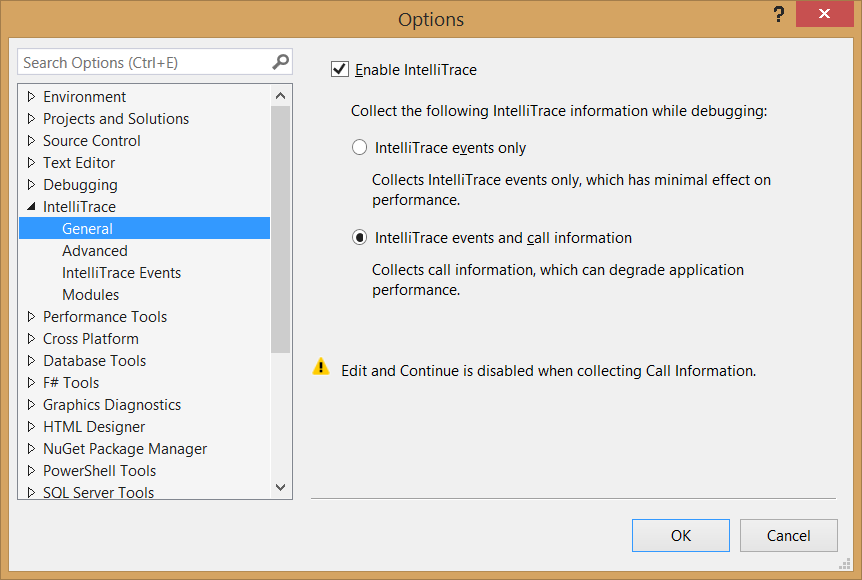Expand the Environment node
The height and width of the screenshot is (580, 862).
[31, 97]
